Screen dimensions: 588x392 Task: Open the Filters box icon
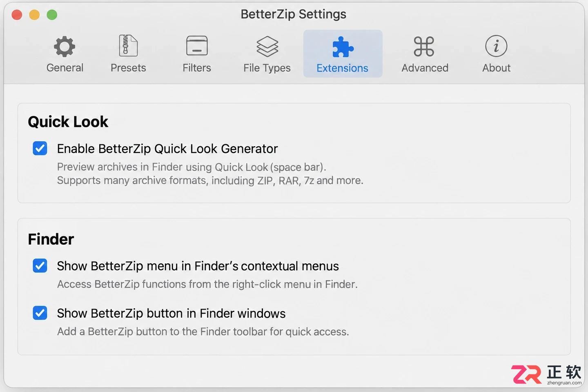197,45
